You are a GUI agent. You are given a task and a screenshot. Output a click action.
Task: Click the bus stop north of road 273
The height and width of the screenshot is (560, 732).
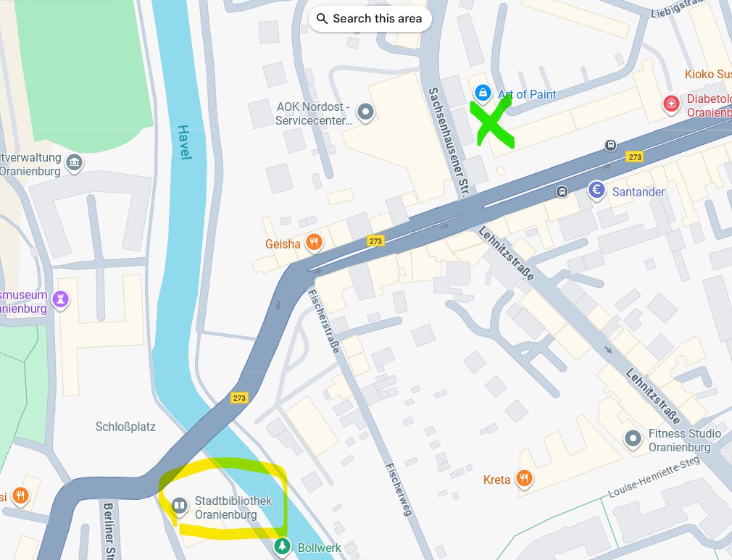[x=611, y=145]
